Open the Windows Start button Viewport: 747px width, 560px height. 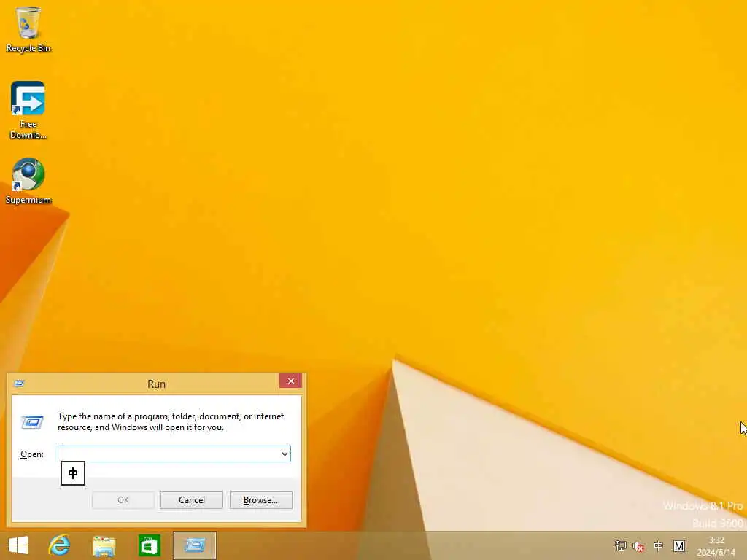[18, 545]
